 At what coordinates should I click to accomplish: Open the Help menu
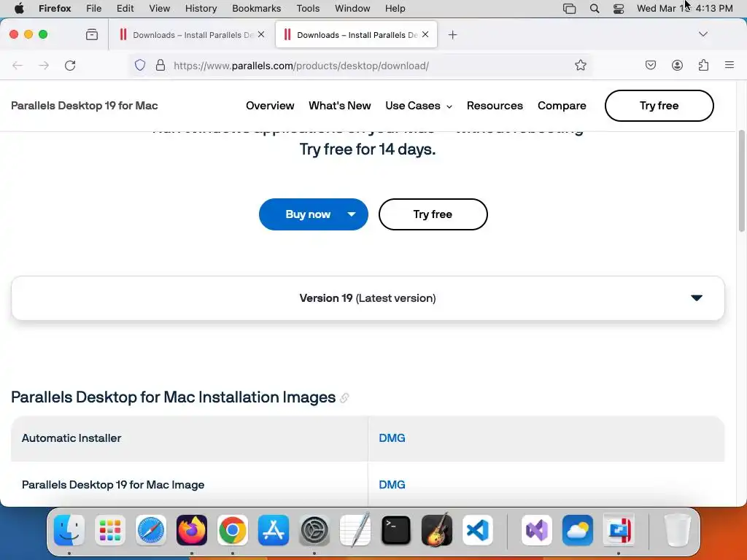(x=395, y=9)
